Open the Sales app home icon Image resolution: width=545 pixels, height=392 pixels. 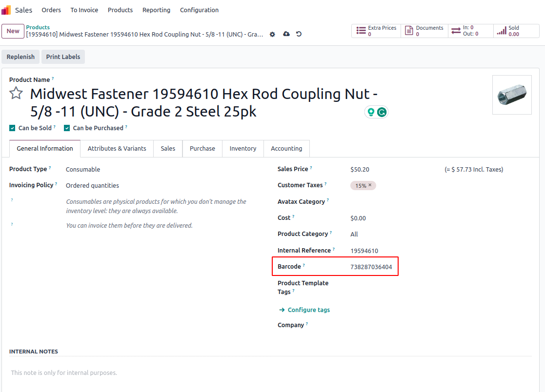coord(6,10)
